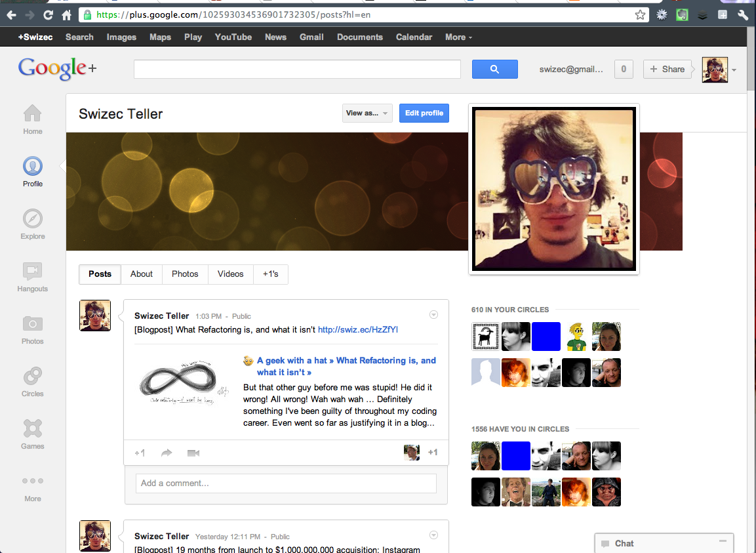Viewport: 756px width, 553px height.
Task: Open notifications counter showing 0
Action: pos(624,69)
